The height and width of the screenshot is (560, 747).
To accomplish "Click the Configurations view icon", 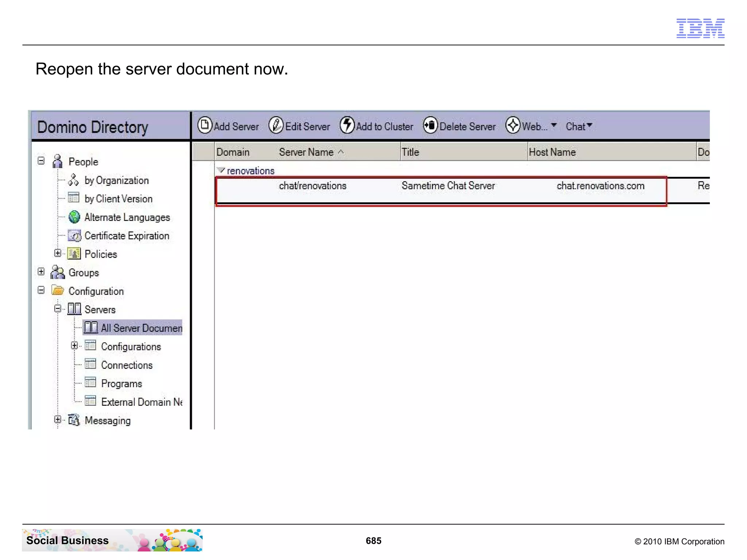I will point(90,345).
